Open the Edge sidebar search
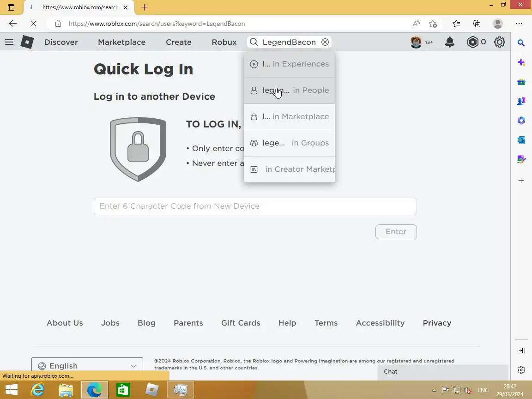 (521, 43)
